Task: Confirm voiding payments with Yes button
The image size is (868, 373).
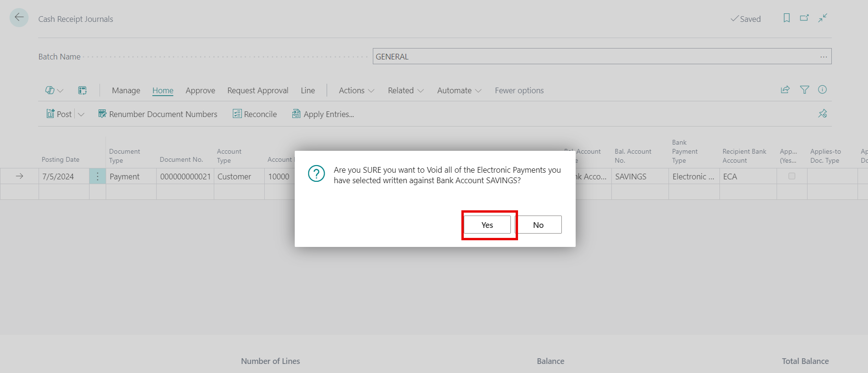Action: click(487, 225)
